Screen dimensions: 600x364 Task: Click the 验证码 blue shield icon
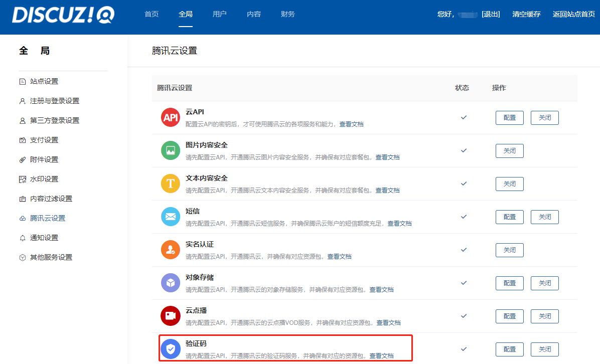pyautogui.click(x=171, y=349)
